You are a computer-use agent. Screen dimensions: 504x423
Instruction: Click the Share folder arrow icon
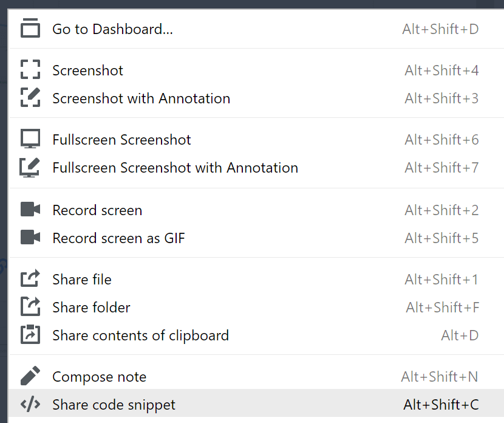coord(30,306)
